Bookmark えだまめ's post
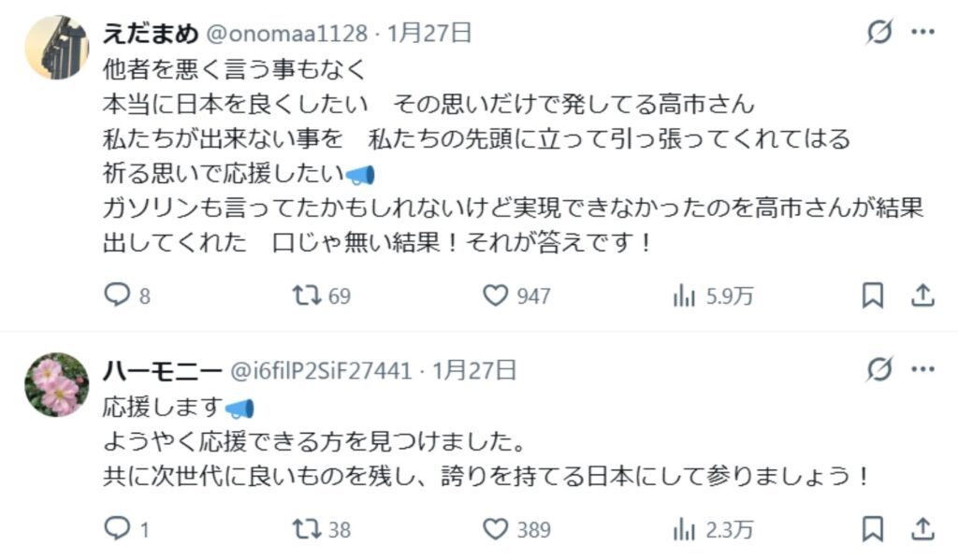The image size is (958, 560). [x=872, y=296]
